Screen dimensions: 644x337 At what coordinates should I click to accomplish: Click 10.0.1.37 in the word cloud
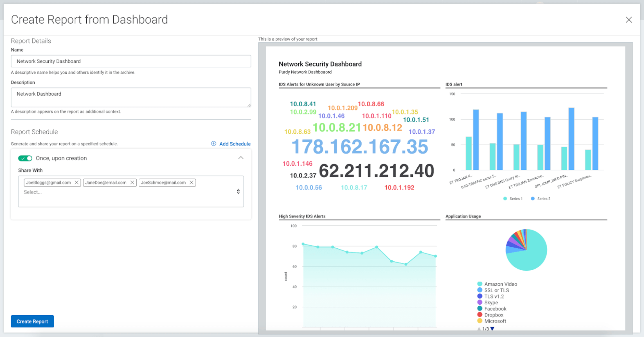coord(422,132)
